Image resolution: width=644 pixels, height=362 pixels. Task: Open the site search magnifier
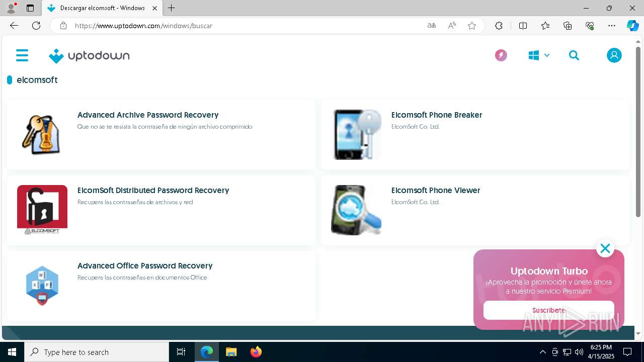[574, 55]
